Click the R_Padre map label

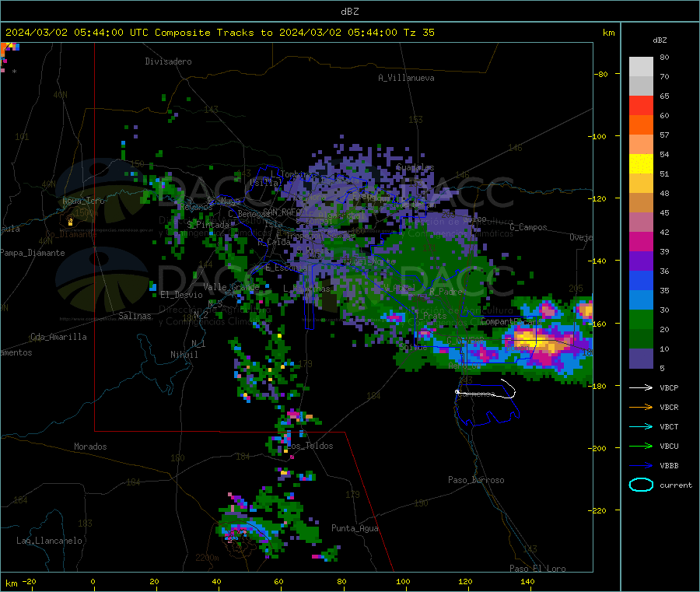446,292
